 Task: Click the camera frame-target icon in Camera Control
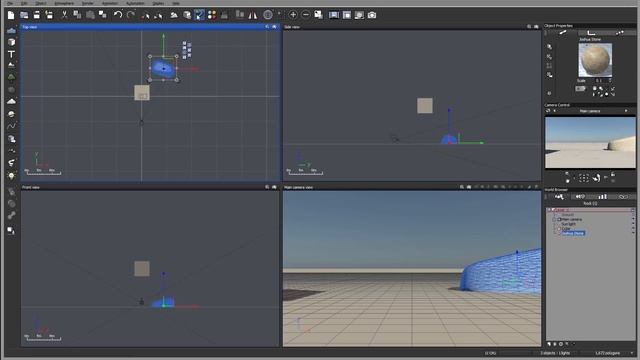(584, 178)
